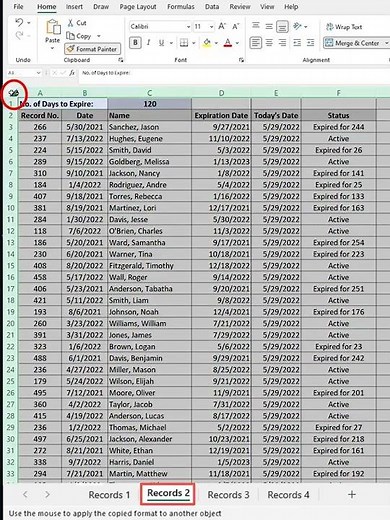Open the Records 1 sheet tab
This screenshot has height=520, width=390.
point(109,495)
